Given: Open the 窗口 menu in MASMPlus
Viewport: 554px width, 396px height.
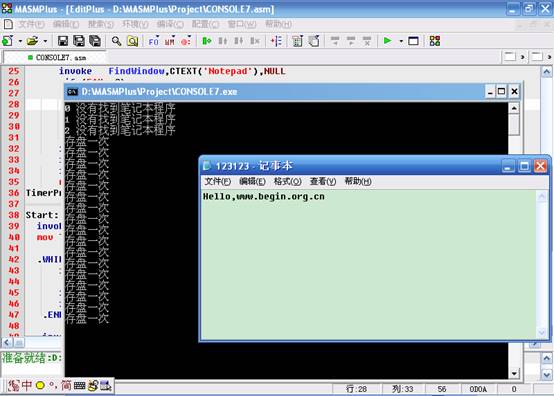Looking at the screenshot, I should (242, 24).
